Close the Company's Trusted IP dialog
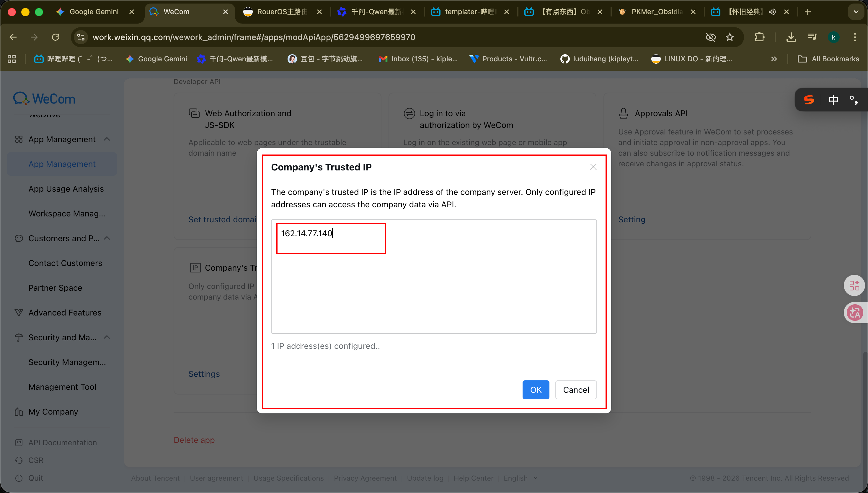Viewport: 868px width, 493px height. 593,167
